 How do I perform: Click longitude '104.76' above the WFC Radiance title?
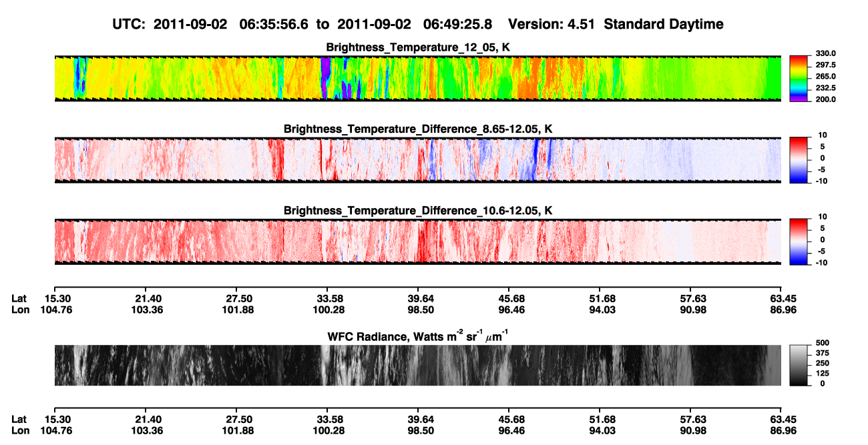coord(57,310)
